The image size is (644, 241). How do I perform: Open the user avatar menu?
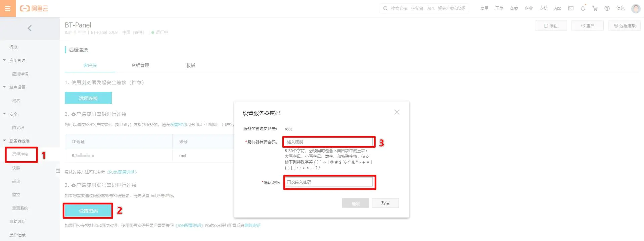[x=635, y=8]
